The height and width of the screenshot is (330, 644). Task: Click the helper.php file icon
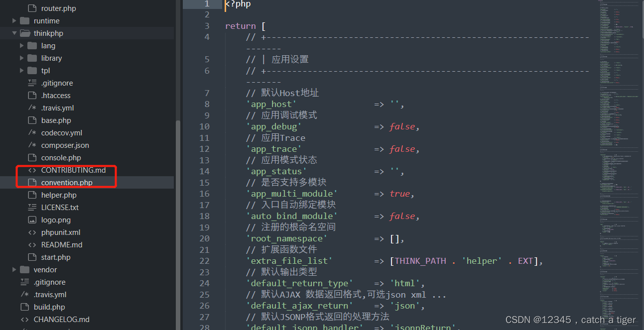point(32,195)
